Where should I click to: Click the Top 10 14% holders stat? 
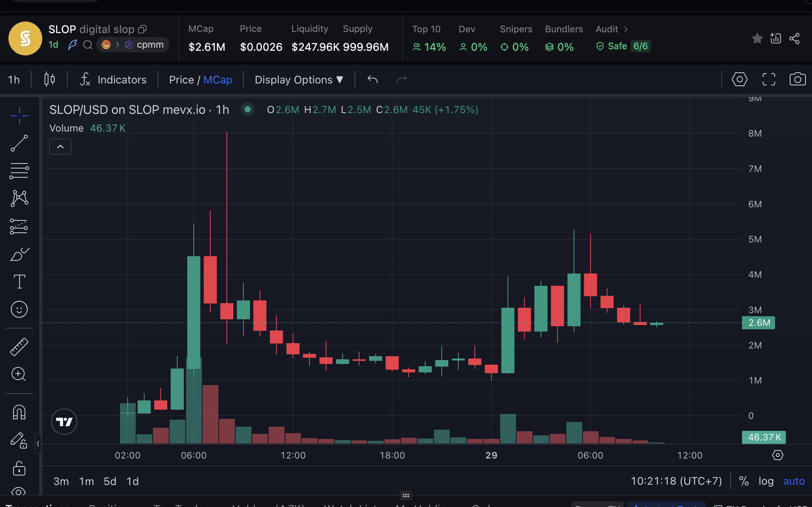pos(429,38)
